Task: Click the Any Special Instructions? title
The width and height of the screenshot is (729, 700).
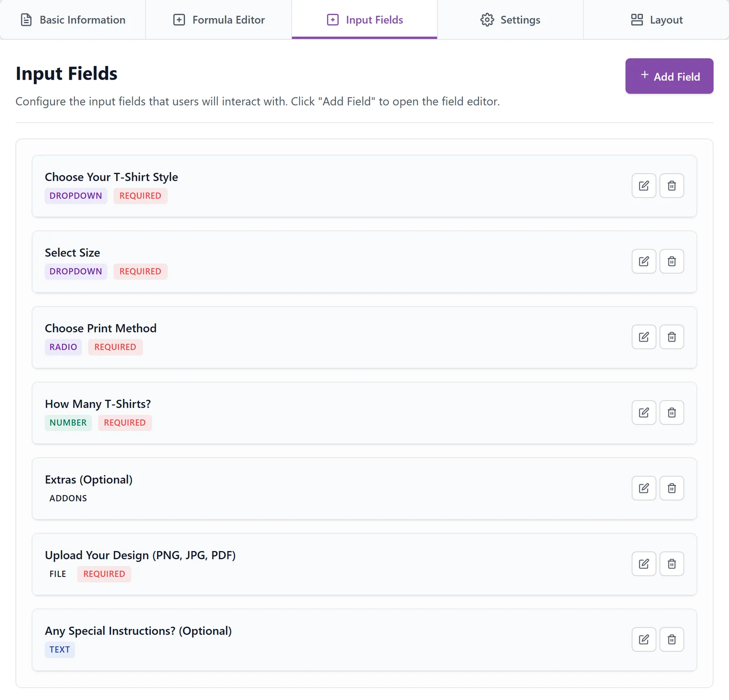Action: coord(138,631)
